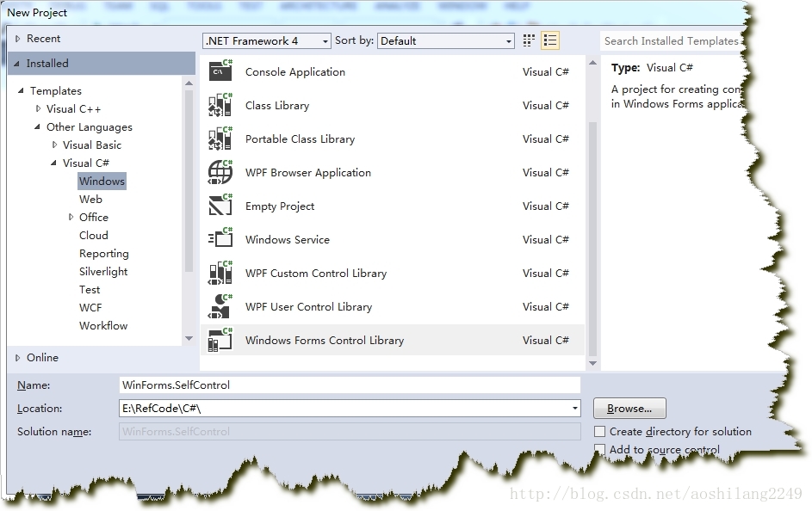This screenshot has height=511, width=812.
Task: Click the WPF Browser Application globe icon
Action: pyautogui.click(x=220, y=172)
